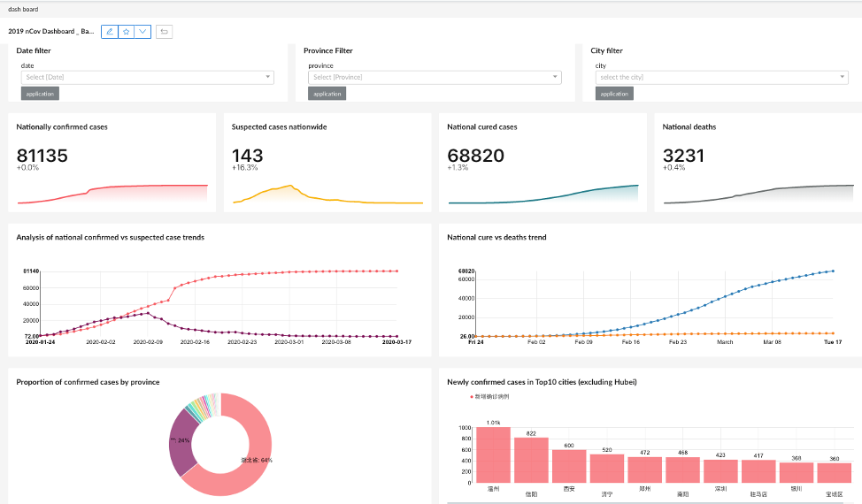This screenshot has height=504, width=862.
Task: Favorite the dashboard with star icon
Action: (x=126, y=32)
